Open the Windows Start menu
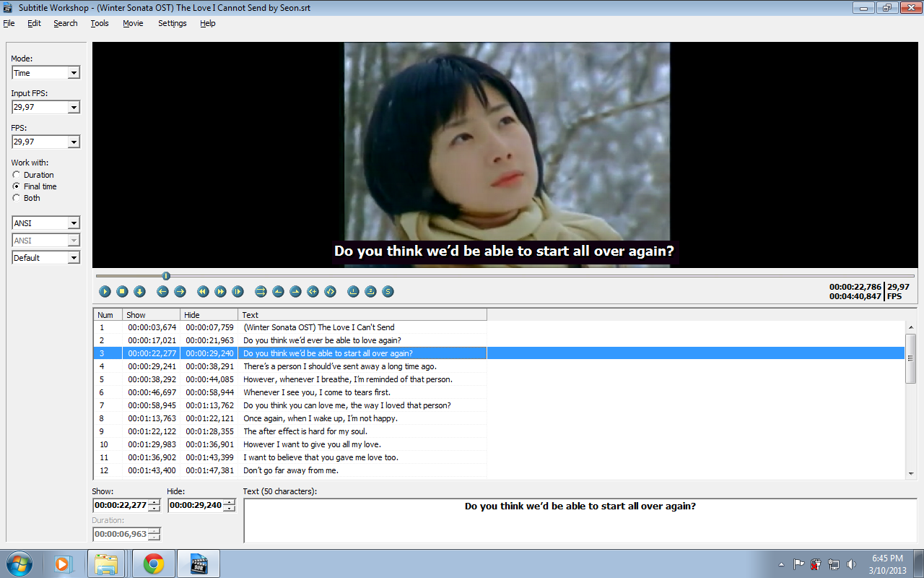Image resolution: width=924 pixels, height=578 pixels. tap(19, 564)
